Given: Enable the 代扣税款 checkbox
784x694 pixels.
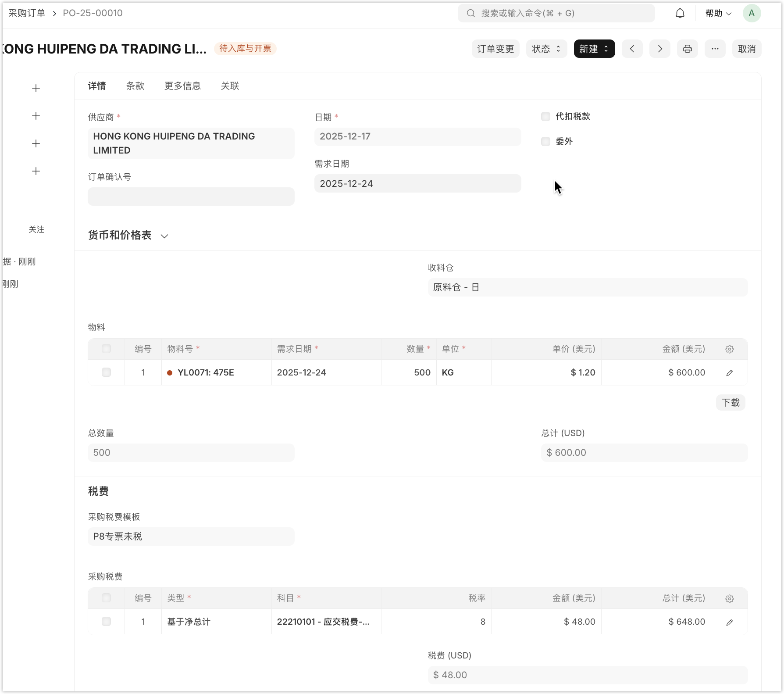Looking at the screenshot, I should [x=545, y=117].
